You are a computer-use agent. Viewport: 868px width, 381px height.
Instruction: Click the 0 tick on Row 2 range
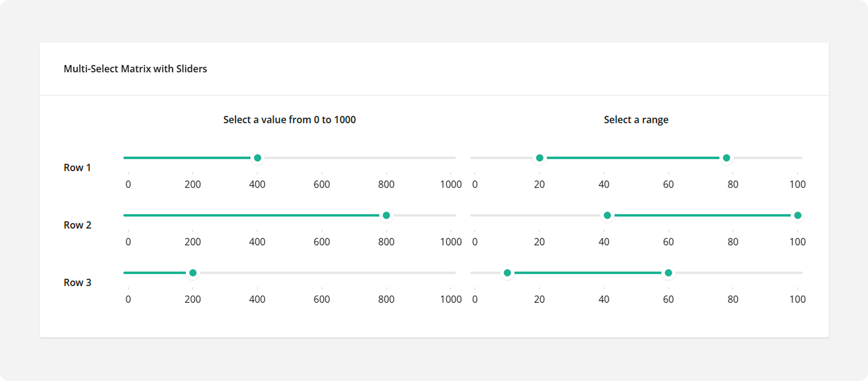(474, 242)
